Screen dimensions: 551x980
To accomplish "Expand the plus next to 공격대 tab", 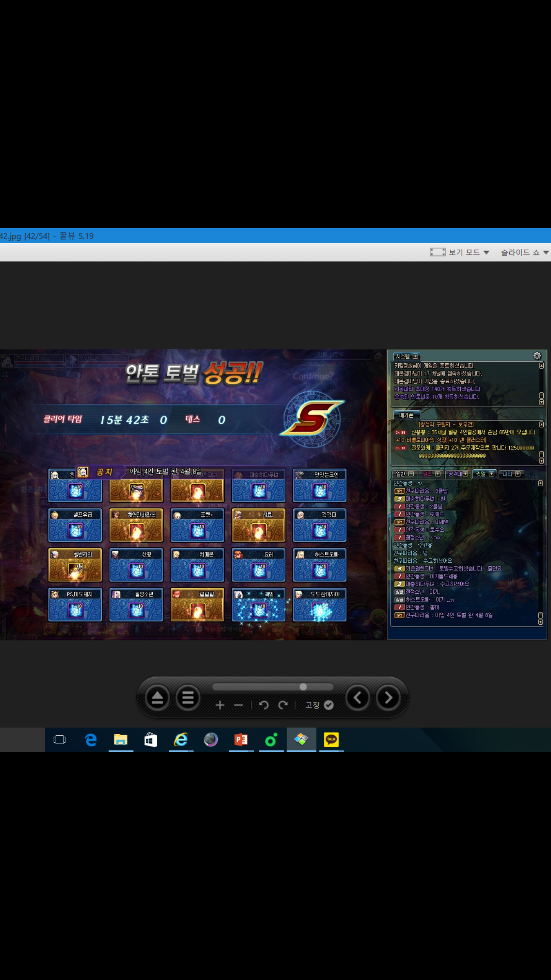I will [x=465, y=474].
